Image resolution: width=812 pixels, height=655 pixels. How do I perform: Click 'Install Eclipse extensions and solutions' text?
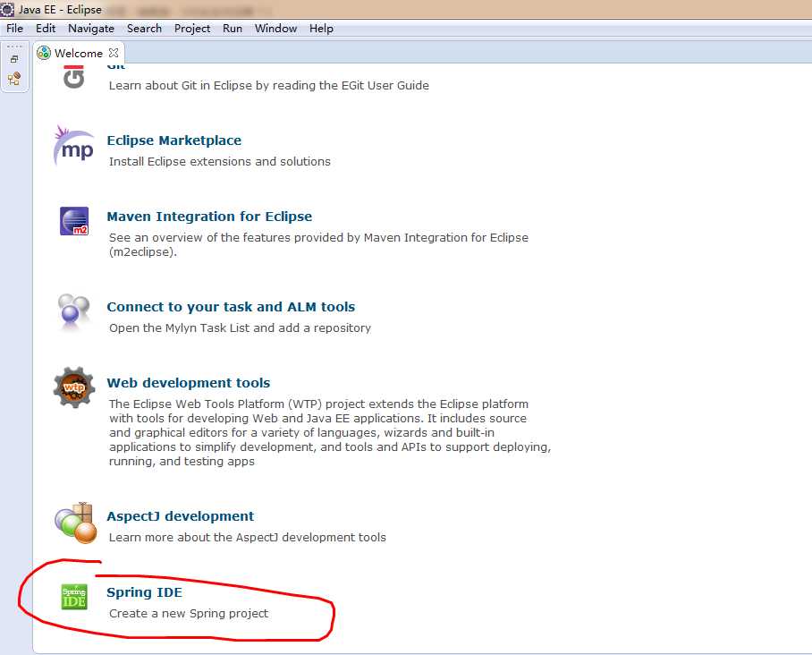coord(220,162)
